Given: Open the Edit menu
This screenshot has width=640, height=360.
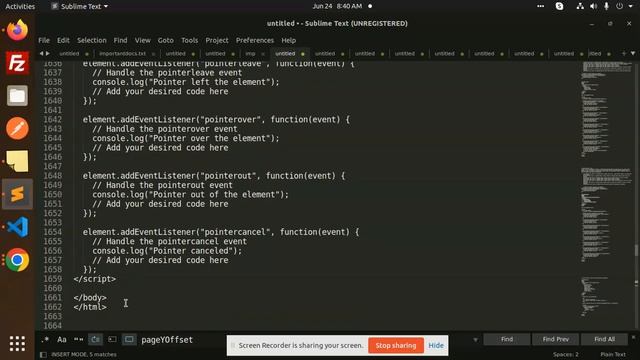Looking at the screenshot, I should tap(63, 40).
